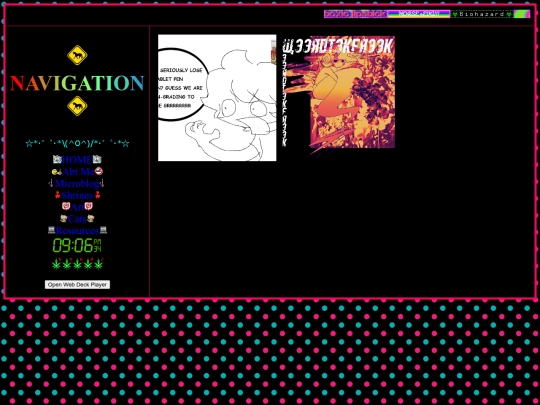Click the icon left of Microblog
The width and height of the screenshot is (540, 405).
[51, 183]
